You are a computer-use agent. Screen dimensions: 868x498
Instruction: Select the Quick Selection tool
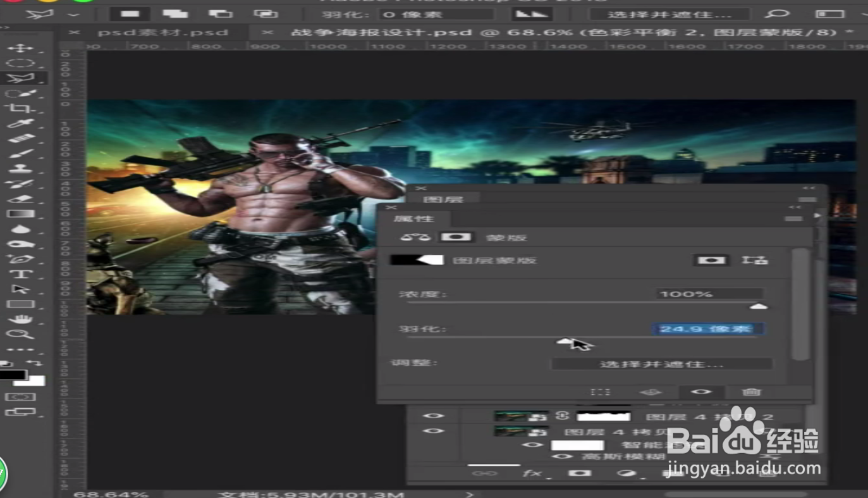pos(20,94)
